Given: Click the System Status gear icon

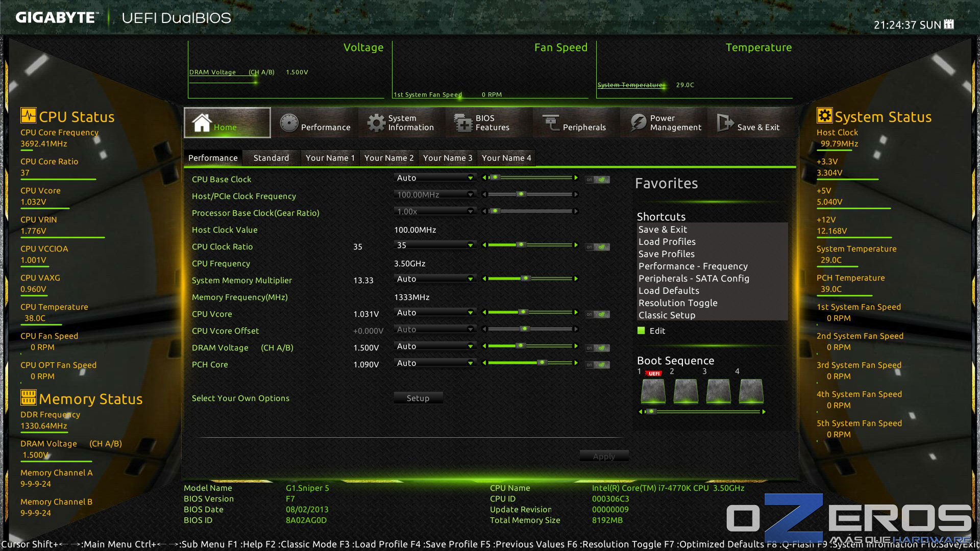Looking at the screenshot, I should [x=824, y=115].
